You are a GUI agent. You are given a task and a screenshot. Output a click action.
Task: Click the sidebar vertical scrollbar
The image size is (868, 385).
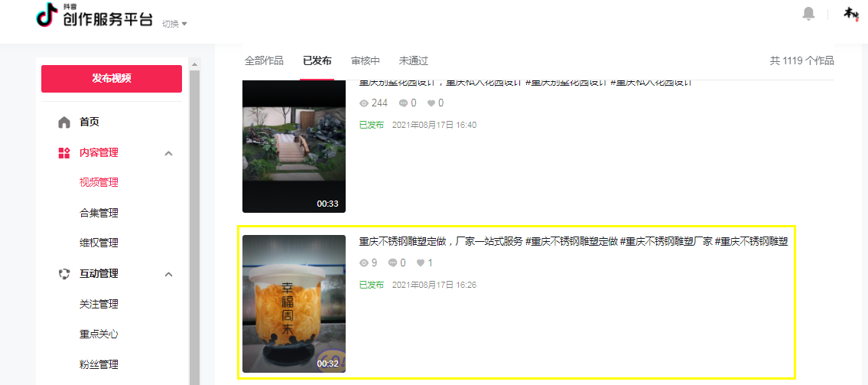(194, 227)
